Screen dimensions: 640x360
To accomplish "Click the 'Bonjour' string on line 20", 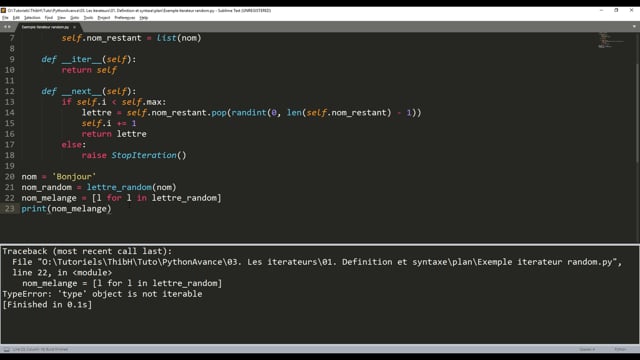I will (x=74, y=176).
